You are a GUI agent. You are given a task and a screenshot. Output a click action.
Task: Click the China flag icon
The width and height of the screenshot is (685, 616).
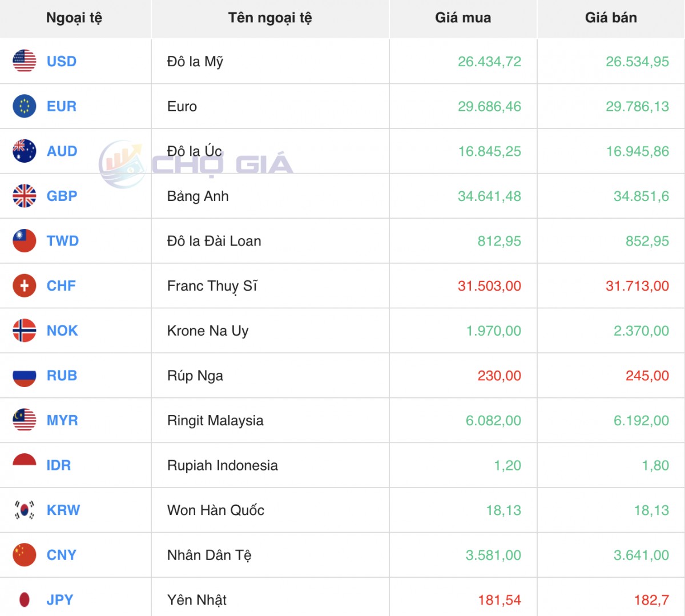tap(24, 555)
